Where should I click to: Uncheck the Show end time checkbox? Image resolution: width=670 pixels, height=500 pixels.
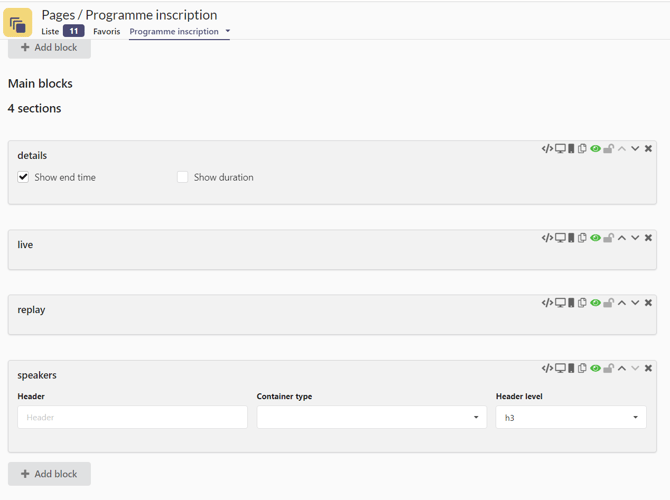[x=23, y=177]
